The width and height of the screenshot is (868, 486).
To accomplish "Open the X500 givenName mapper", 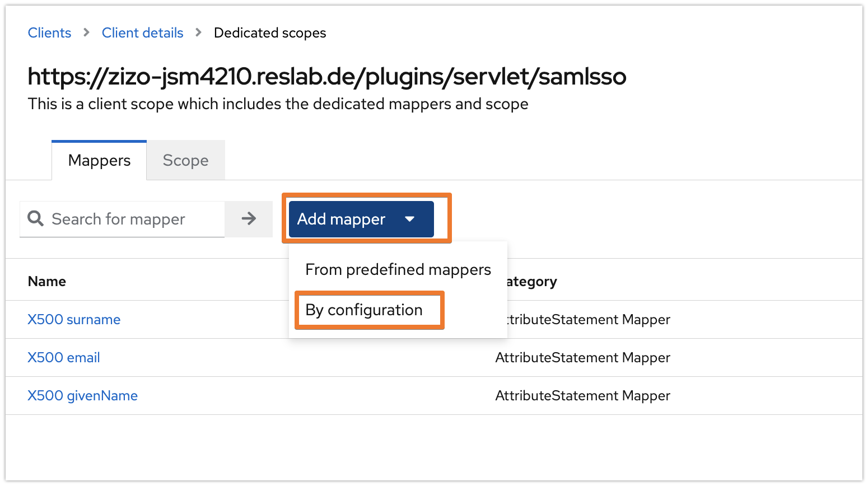I will coord(82,395).
